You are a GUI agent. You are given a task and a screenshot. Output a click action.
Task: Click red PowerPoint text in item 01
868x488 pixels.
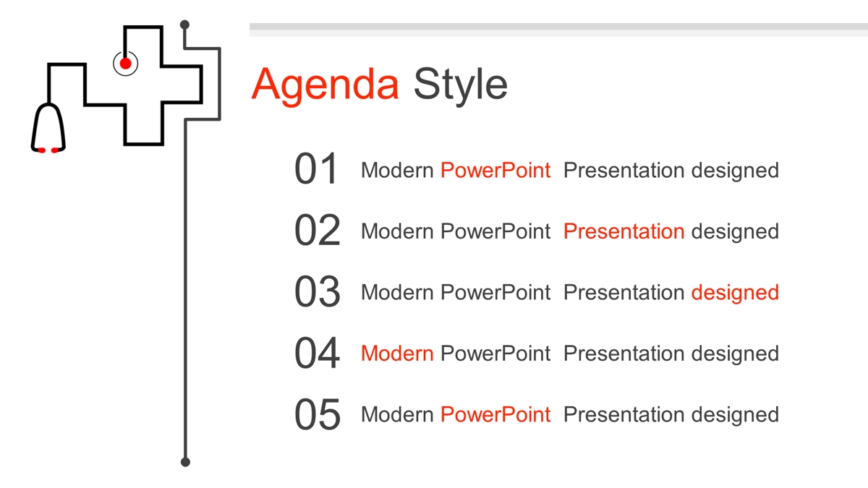click(495, 171)
